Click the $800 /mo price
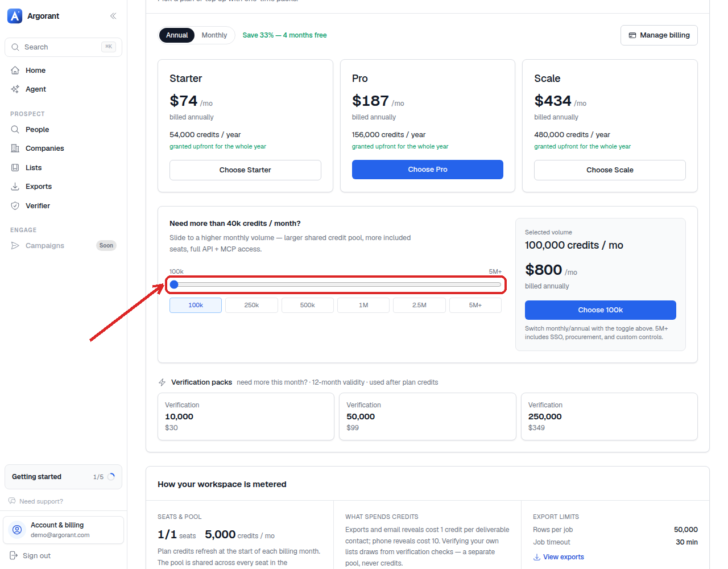728x569 pixels. point(551,270)
